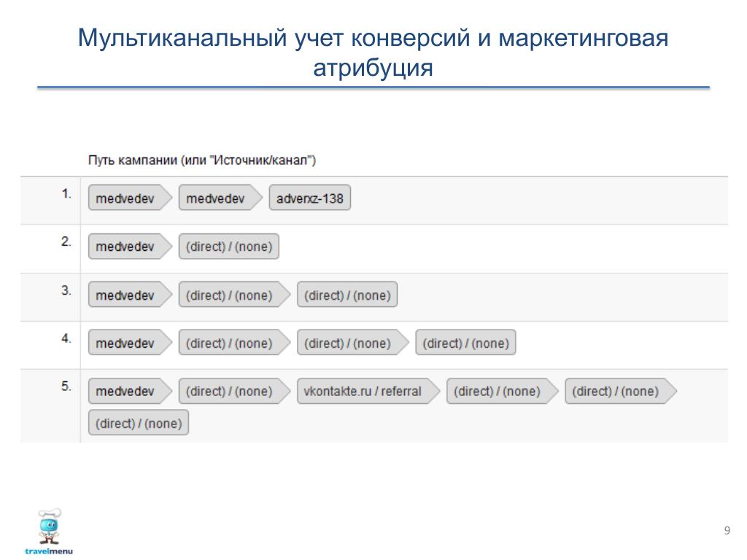Click (direct) / (none) chip in row 2
The image size is (747, 560).
tap(228, 246)
